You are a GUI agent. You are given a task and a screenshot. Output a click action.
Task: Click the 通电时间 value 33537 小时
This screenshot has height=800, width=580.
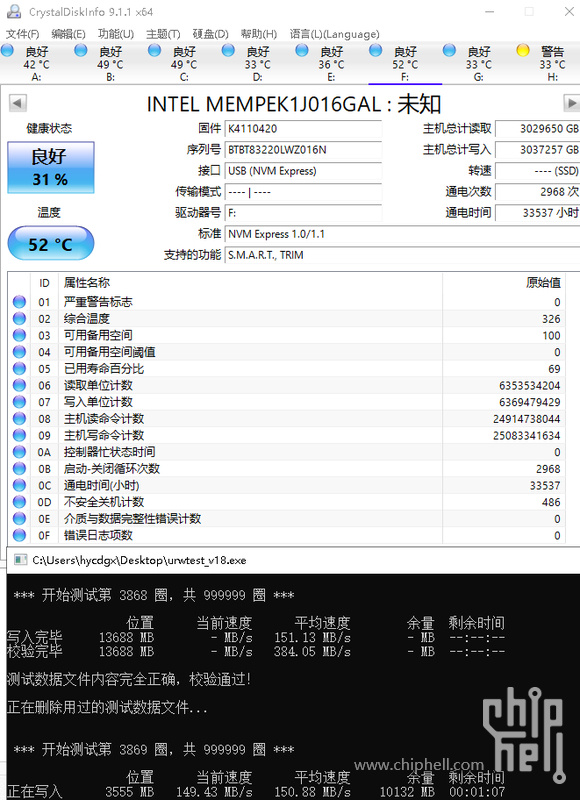point(538,213)
